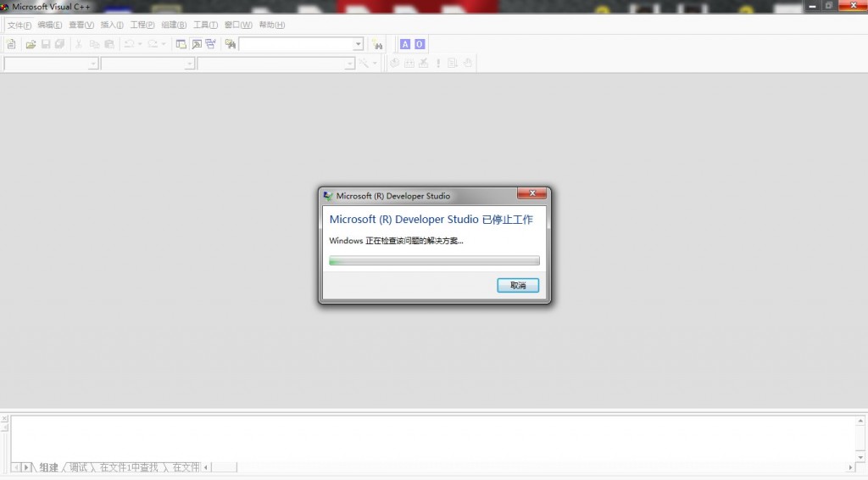
Task: Click the Save diskette icon
Action: coord(46,44)
